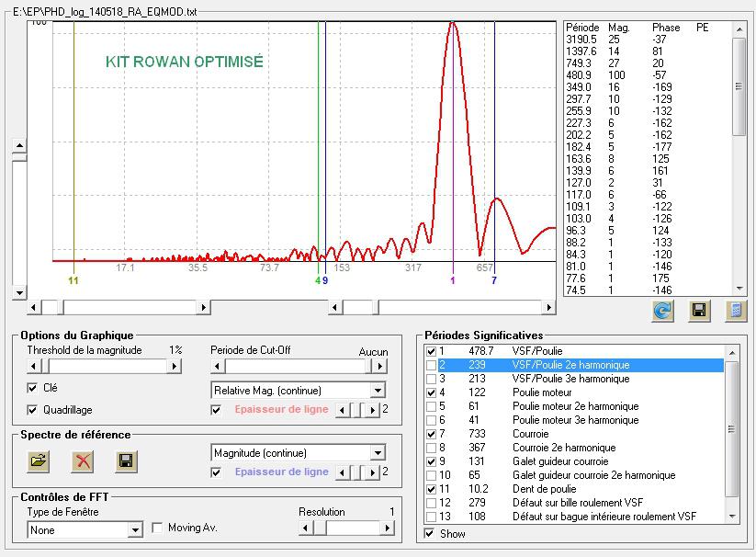Screen dimensions: 756x557
Task: Select row 13 Défaut sur bague intérieure roulement
Action: (574, 517)
